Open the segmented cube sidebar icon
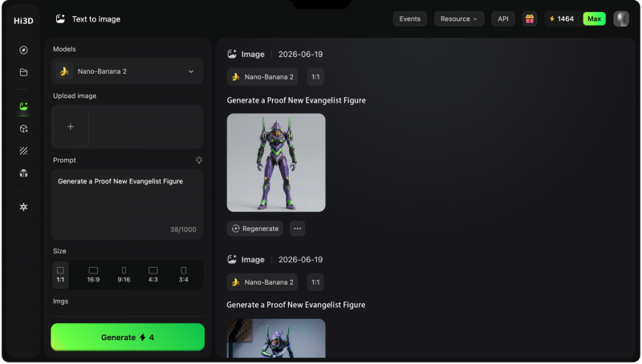Screen dimensions: 642x364 pos(24,173)
